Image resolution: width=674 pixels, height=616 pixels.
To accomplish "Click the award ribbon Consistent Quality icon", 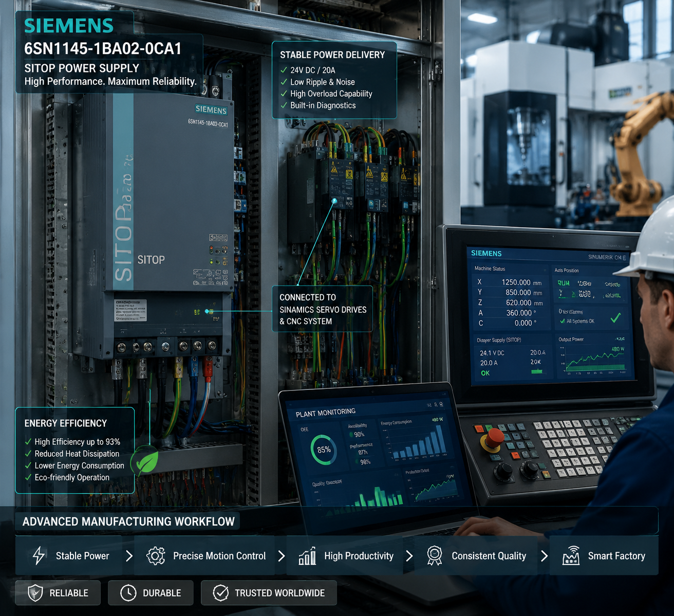I will coord(435,556).
